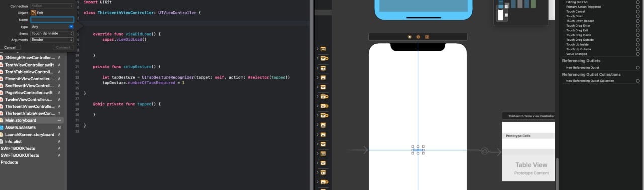Open the Connection dropdown showing Action
Image resolution: width=644 pixels, height=190 pixels.
[52, 6]
